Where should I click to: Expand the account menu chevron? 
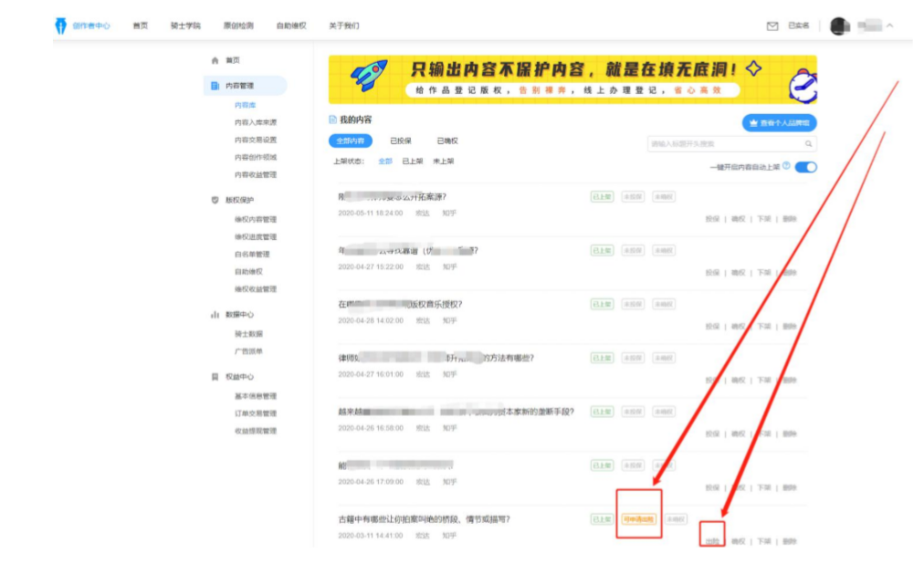pyautogui.click(x=890, y=26)
